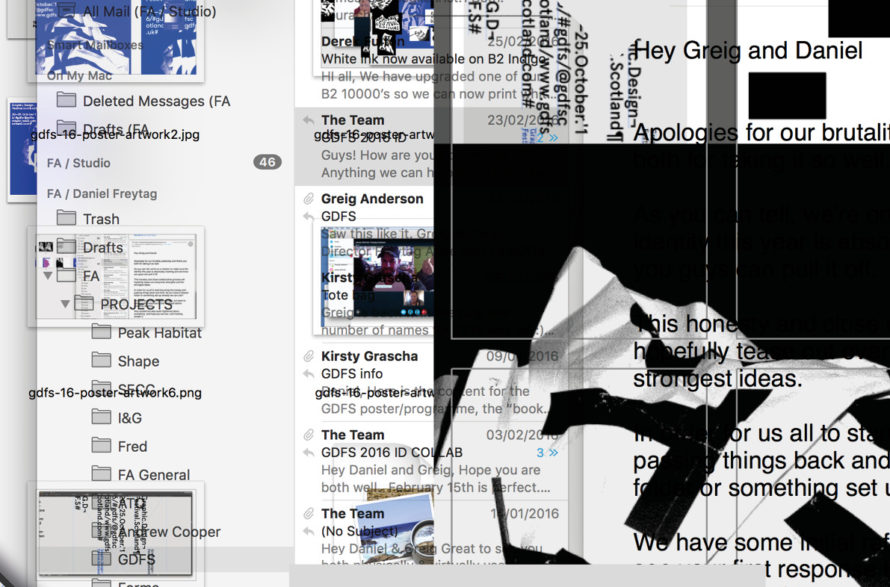The width and height of the screenshot is (890, 587).
Task: Open the Shape project folder
Action: pos(138,361)
